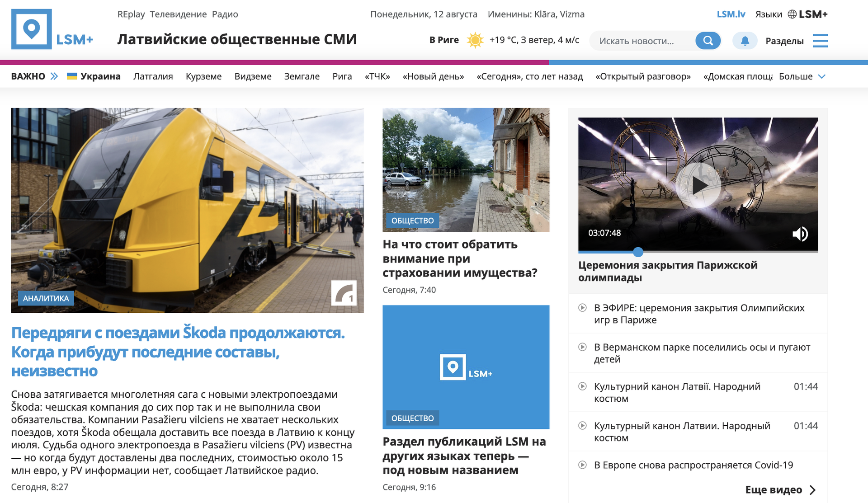Click play icon beside Covid-19 video item
Screen dimensions: 868x503
tap(583, 465)
